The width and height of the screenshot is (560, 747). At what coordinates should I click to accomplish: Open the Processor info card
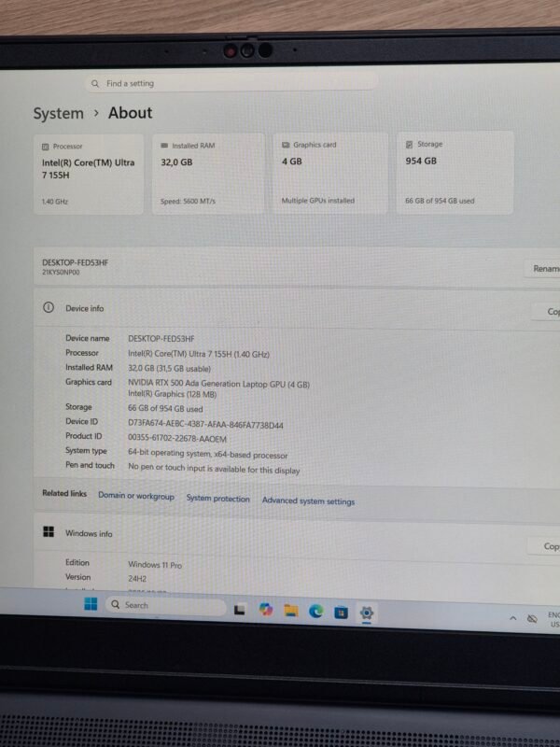point(89,174)
